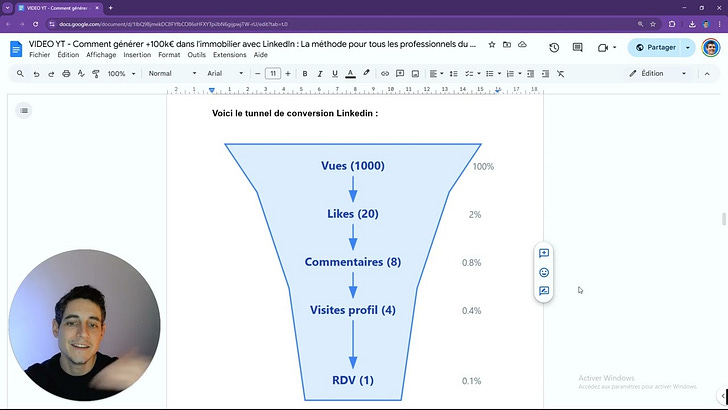Print the document
Viewport: 728px width, 410px height.
coord(66,73)
